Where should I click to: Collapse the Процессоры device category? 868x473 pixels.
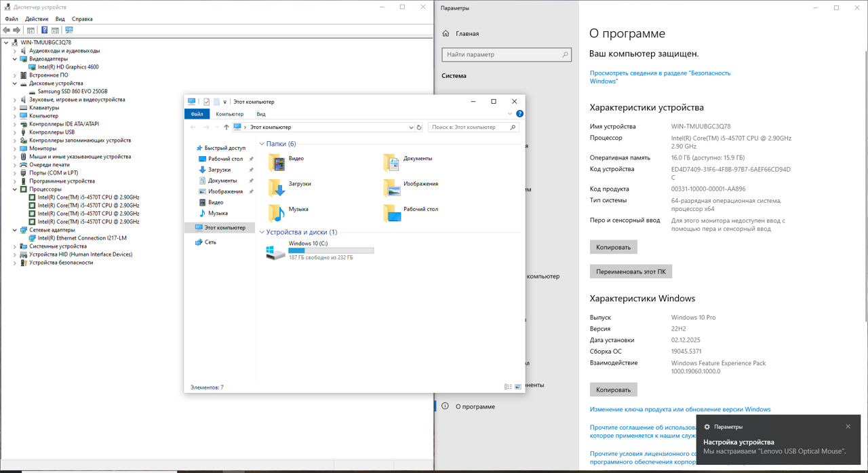[15, 189]
